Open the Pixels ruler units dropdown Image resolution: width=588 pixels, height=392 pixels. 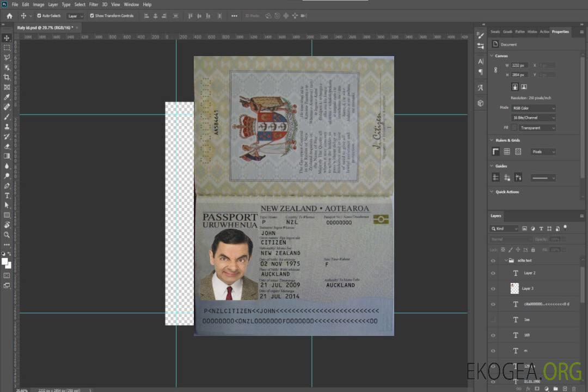(543, 151)
